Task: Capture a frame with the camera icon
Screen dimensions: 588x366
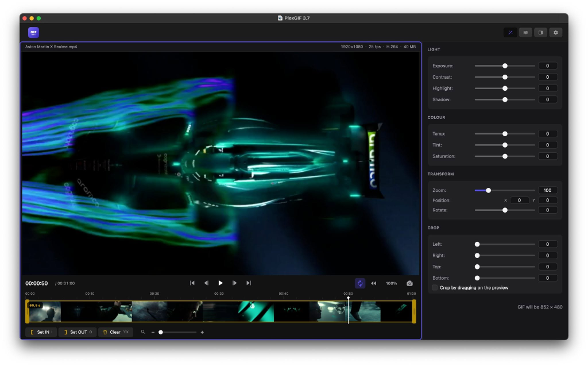Action: tap(409, 283)
